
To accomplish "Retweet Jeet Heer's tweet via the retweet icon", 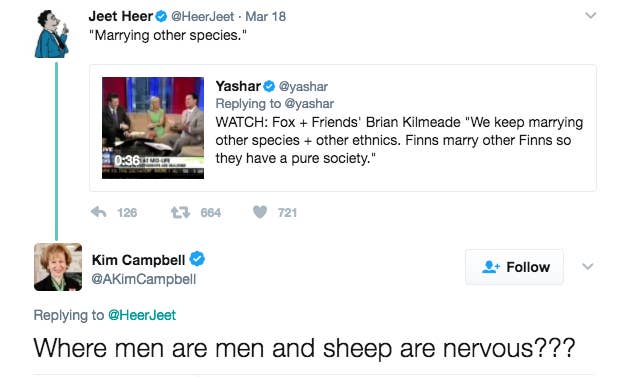I will [180, 213].
